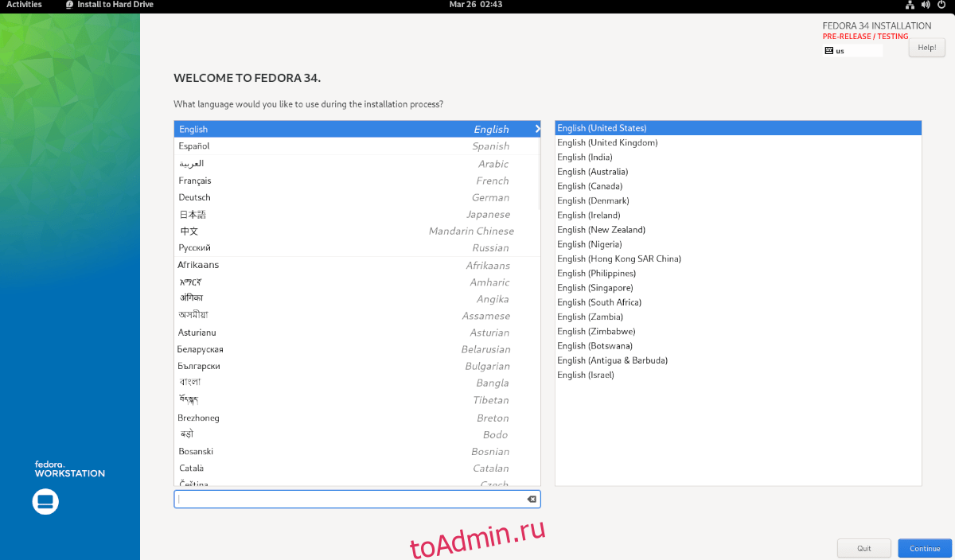Select Русский language row

point(357,247)
